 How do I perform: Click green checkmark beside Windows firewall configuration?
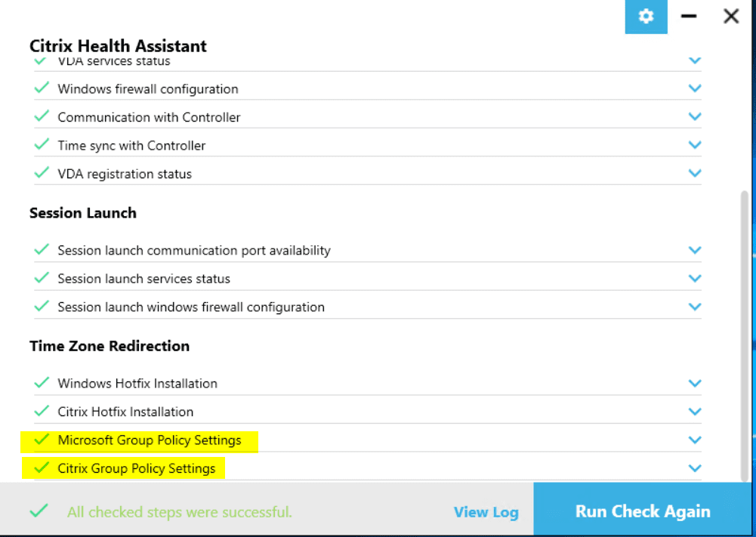tap(42, 88)
